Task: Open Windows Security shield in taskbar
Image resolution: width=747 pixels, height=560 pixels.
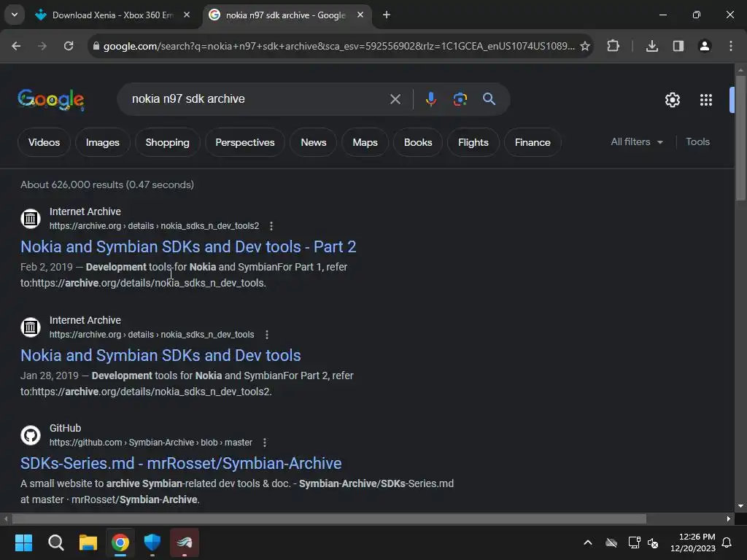Action: (x=152, y=542)
